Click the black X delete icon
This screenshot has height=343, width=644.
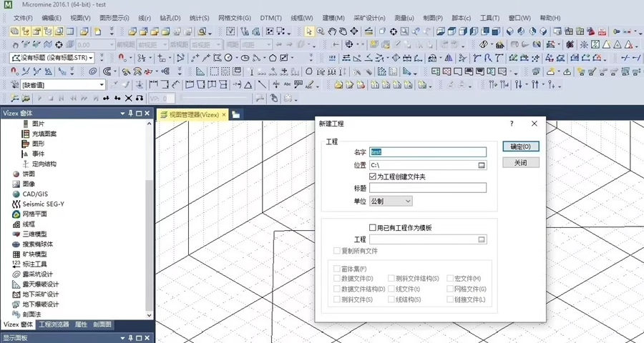tap(129, 98)
